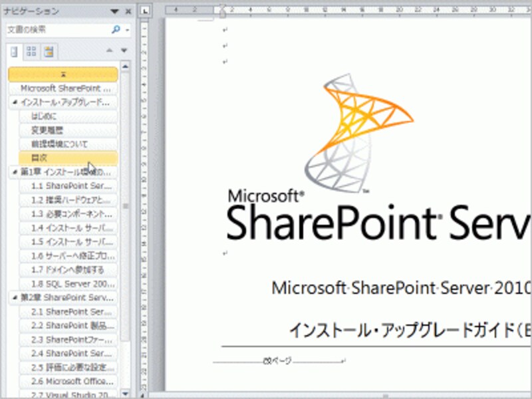This screenshot has height=399, width=532.
Task: Go to heading 2.7 Visual Studio 20...
Action: [68, 394]
